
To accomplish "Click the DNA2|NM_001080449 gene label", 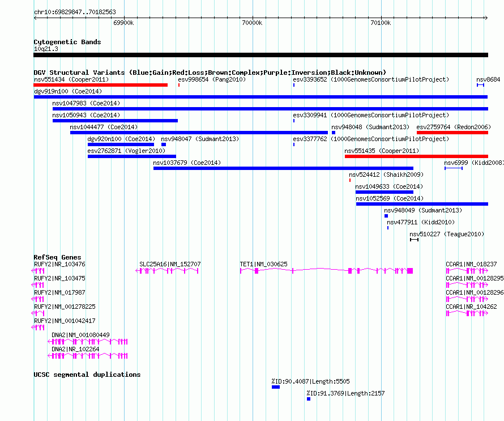I will click(x=80, y=335).
